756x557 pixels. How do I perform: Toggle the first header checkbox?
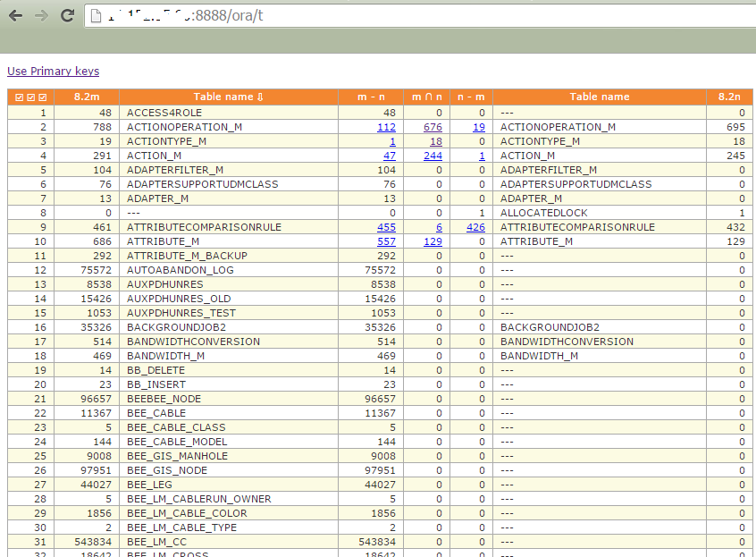click(x=21, y=97)
